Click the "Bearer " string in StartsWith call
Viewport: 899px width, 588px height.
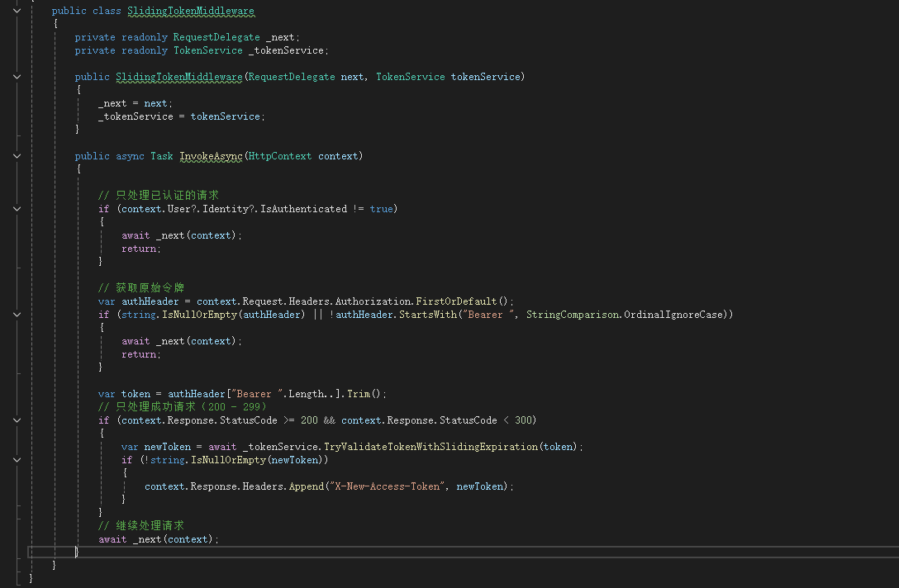(488, 315)
